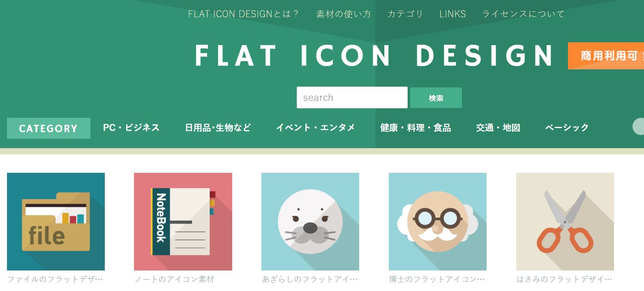Click the orange 商用利用可 banner

606,56
